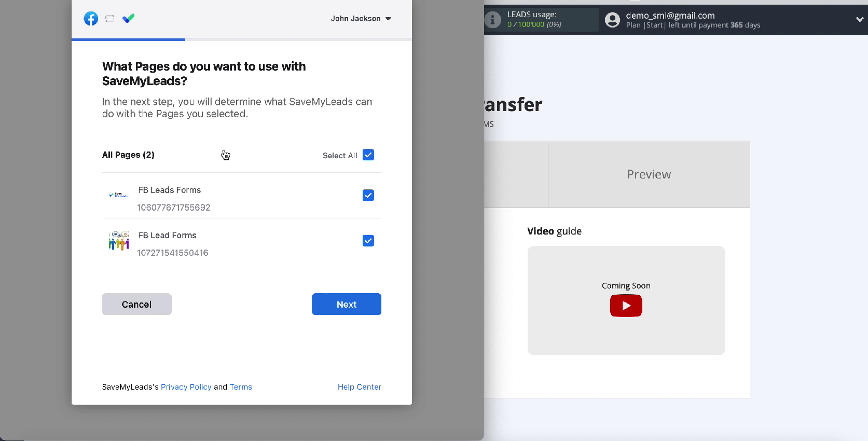Screen dimensions: 868x441
Task: Click the FB Leads Forms page name
Action: pos(170,190)
